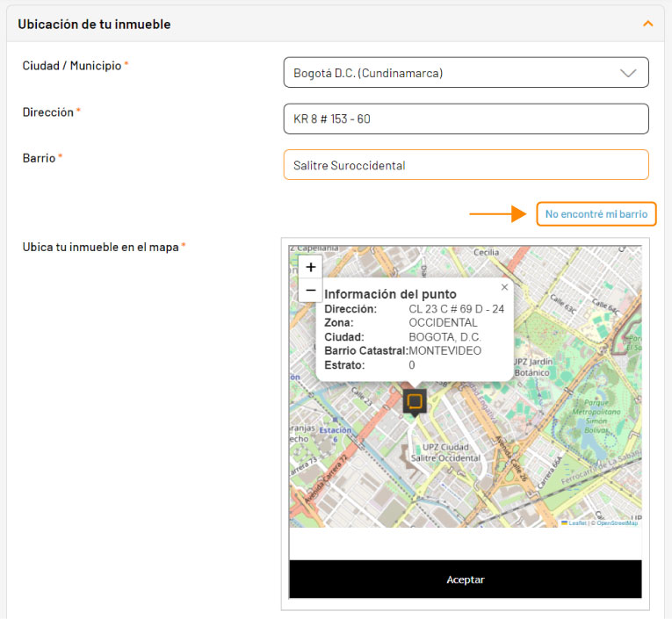Click the Ubicación de tu inmueble header title
This screenshot has height=619, width=672.
tap(94, 25)
